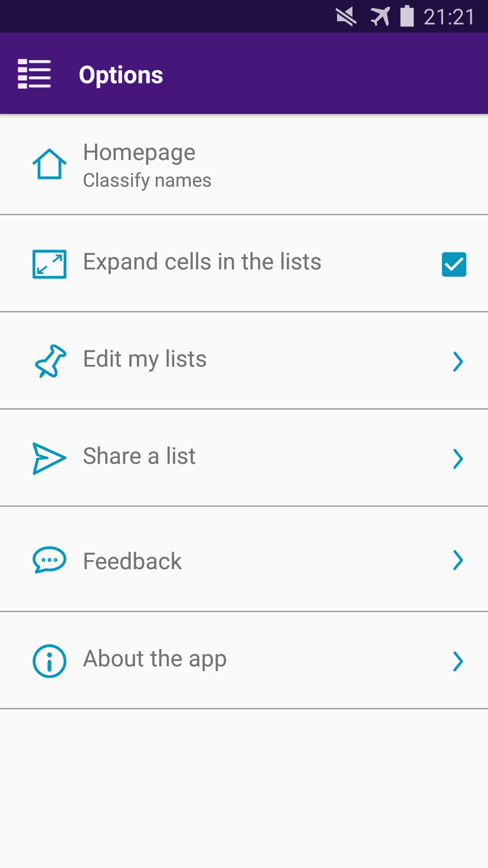Open the Feedback text link
The height and width of the screenshot is (868, 488).
(x=132, y=561)
